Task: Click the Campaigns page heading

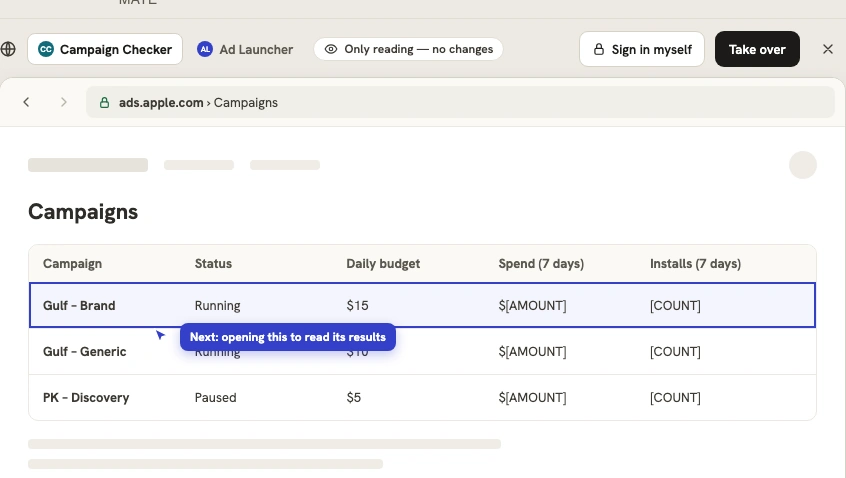Action: click(83, 211)
